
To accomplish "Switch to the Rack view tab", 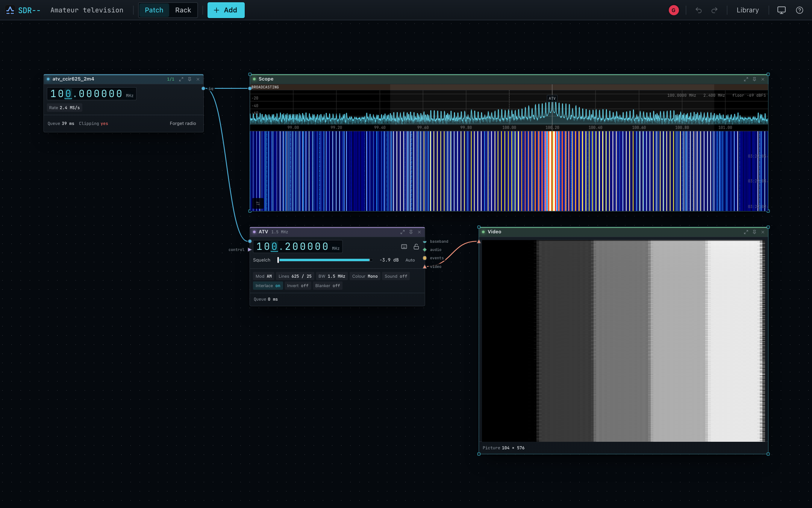I will pyautogui.click(x=183, y=10).
